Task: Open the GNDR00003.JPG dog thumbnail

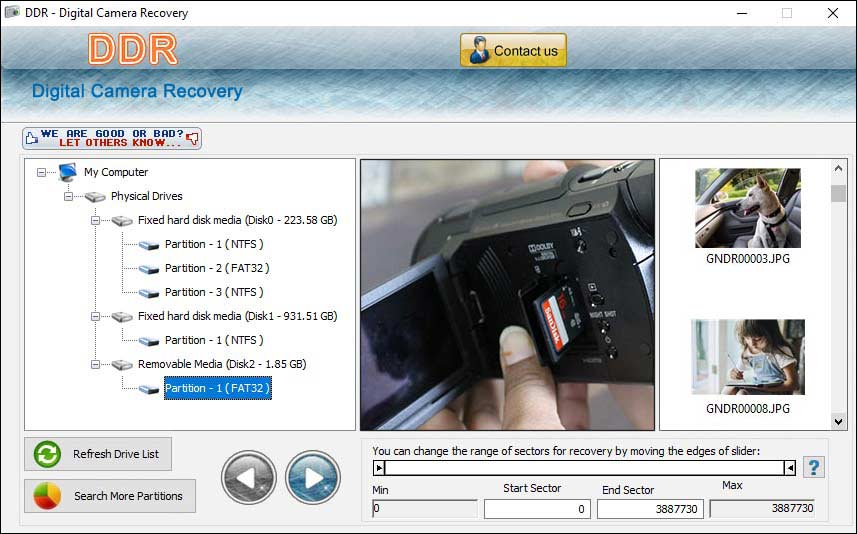Action: [x=748, y=208]
